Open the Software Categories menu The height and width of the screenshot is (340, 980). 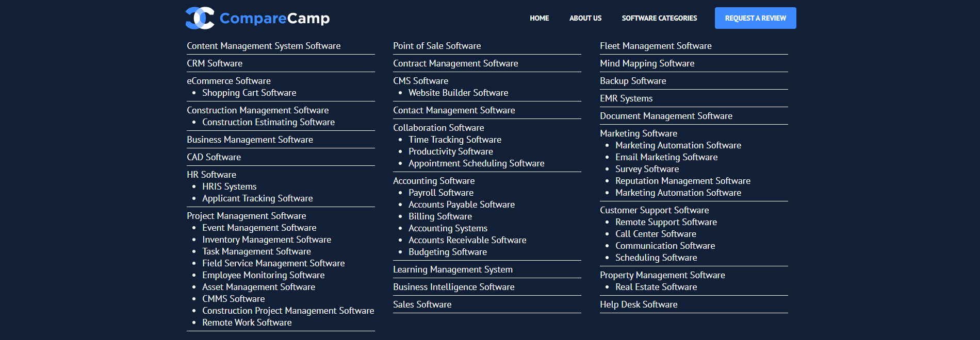659,18
